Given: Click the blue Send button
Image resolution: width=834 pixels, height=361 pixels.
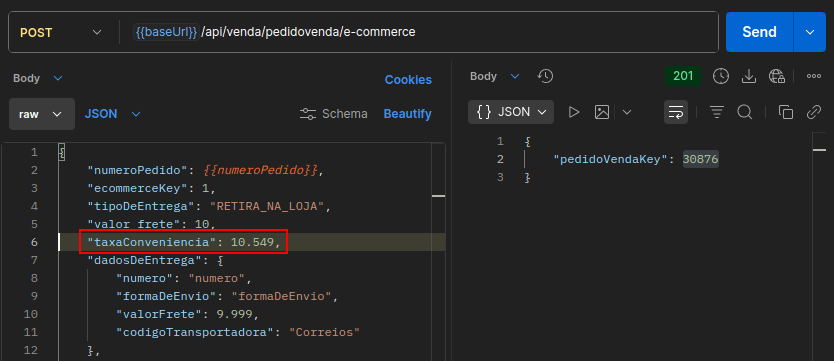Looking at the screenshot, I should click(759, 32).
